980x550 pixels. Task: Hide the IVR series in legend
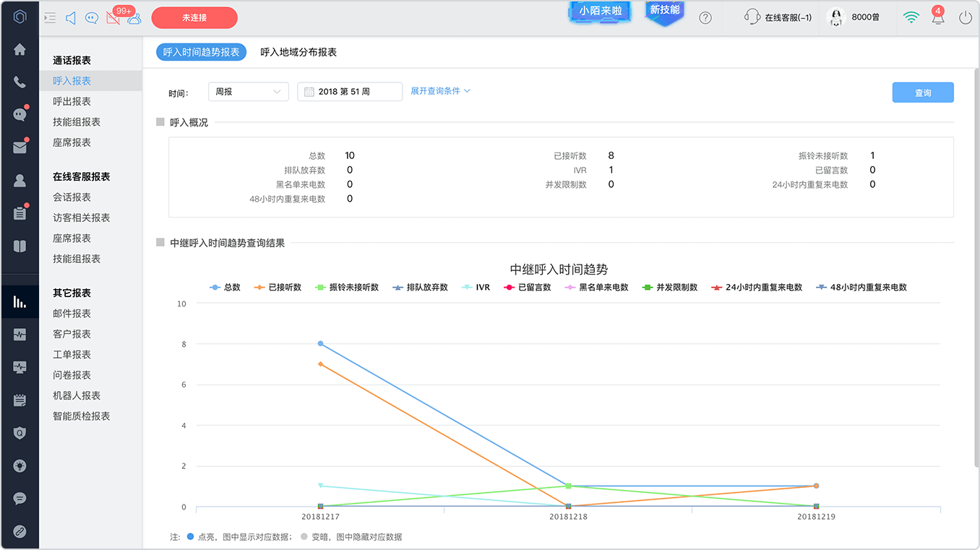pos(476,287)
